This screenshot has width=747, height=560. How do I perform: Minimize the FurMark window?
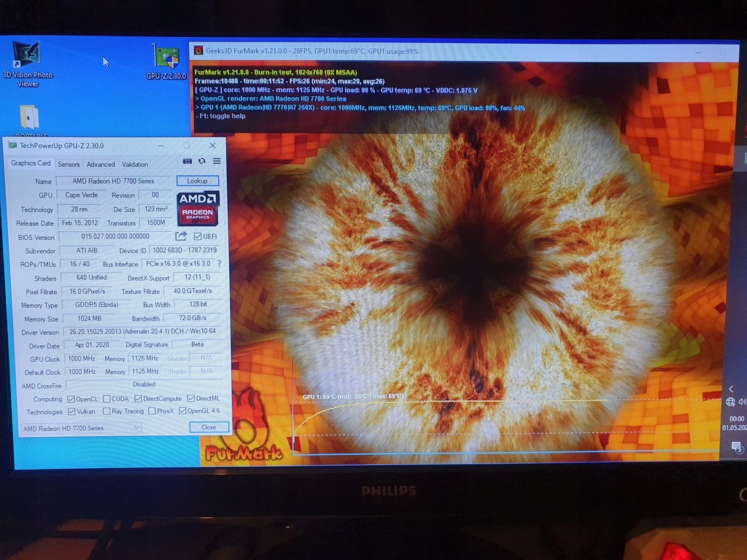pyautogui.click(x=698, y=52)
